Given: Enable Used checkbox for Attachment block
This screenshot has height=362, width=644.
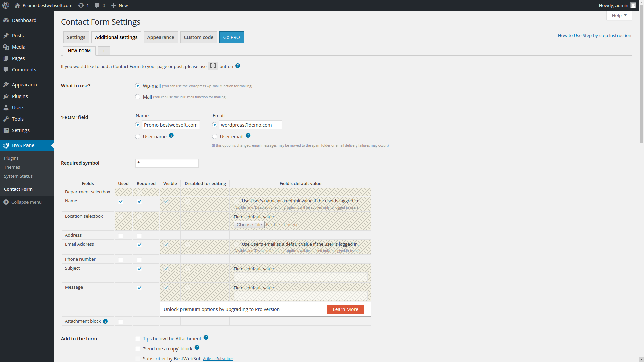Looking at the screenshot, I should [121, 322].
